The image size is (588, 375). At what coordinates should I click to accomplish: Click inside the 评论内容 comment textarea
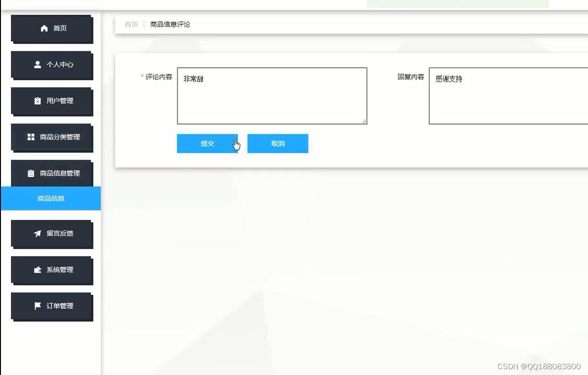271,95
